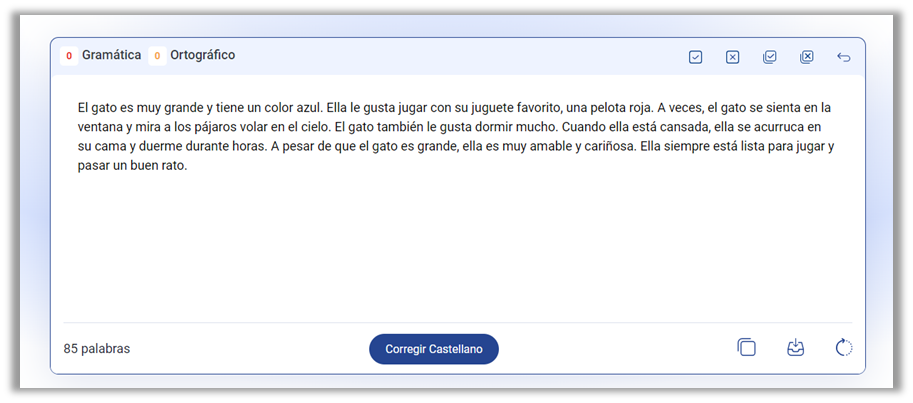The height and width of the screenshot is (403, 913).
Task: Undo the last change with arrow icon
Action: (843, 57)
